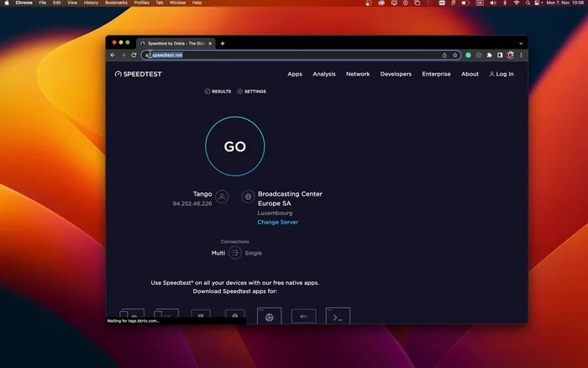Bookmark page with star icon
The image size is (588, 368).
455,55
